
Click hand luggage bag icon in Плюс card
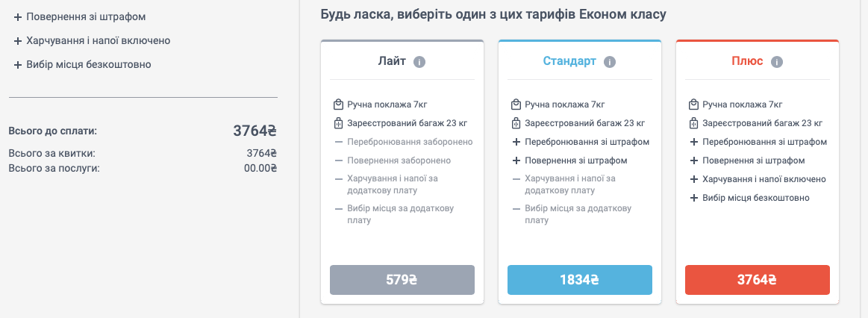[x=693, y=105]
